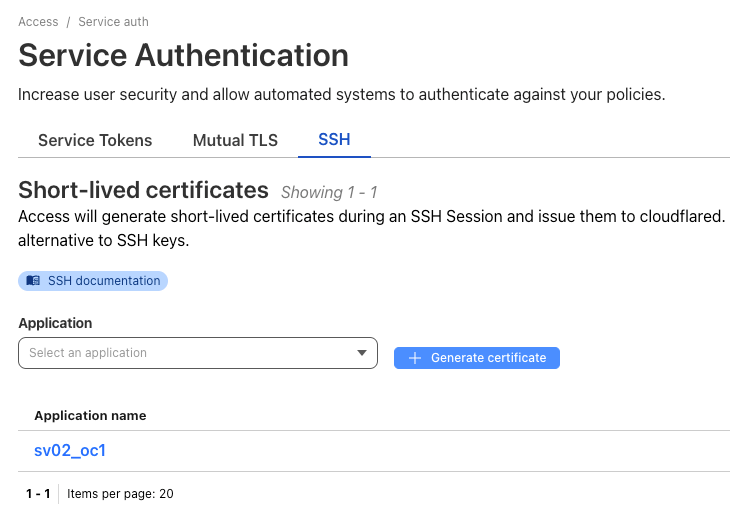Click the Short-lived certificates heading
The width and height of the screenshot is (730, 527).
[143, 190]
